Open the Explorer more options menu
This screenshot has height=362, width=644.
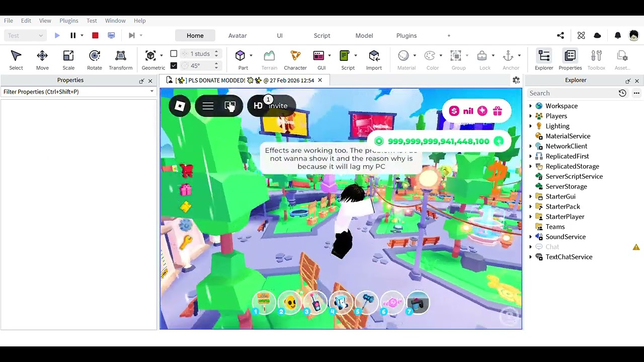[x=636, y=93]
